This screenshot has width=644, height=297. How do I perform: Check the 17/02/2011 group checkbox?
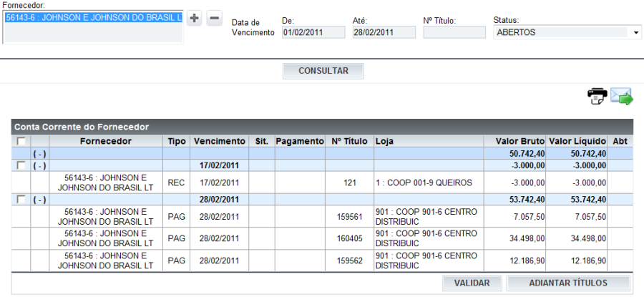pyautogui.click(x=21, y=165)
